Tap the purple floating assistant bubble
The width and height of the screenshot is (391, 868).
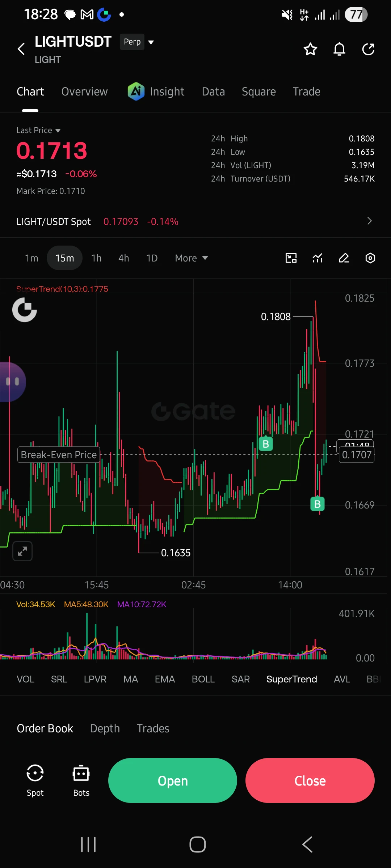(12, 382)
